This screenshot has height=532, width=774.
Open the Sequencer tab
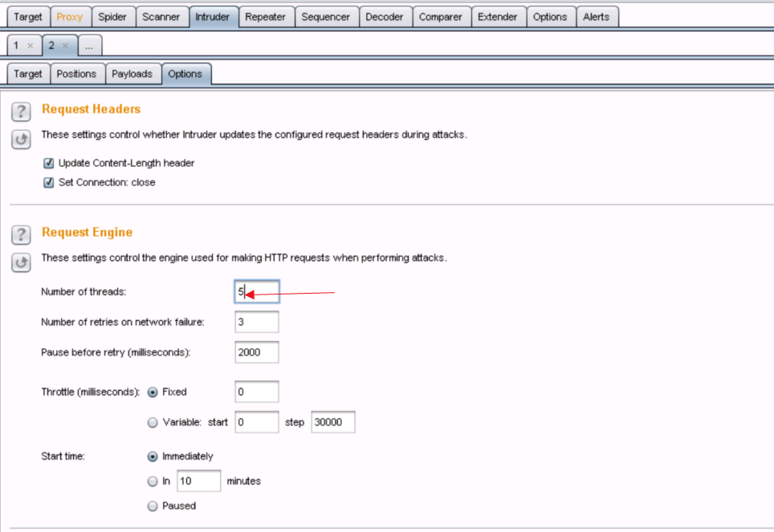click(326, 17)
